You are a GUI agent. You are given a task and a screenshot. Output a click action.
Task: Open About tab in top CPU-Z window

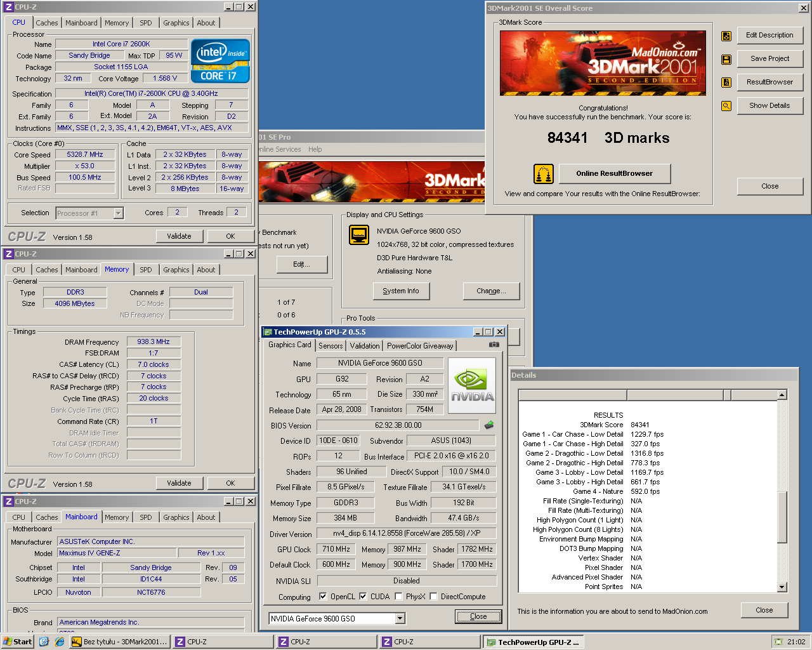[x=206, y=23]
